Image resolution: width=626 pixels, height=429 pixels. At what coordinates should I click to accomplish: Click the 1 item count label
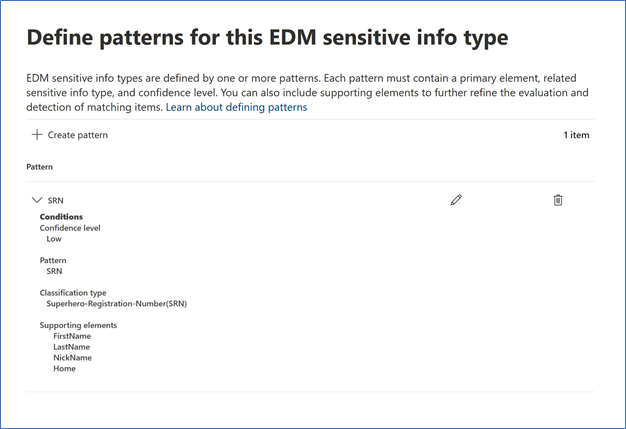pos(576,135)
